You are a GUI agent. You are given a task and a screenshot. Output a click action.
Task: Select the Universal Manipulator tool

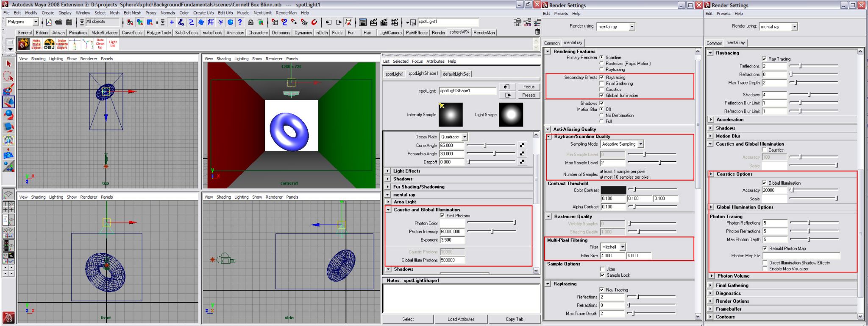coord(8,140)
